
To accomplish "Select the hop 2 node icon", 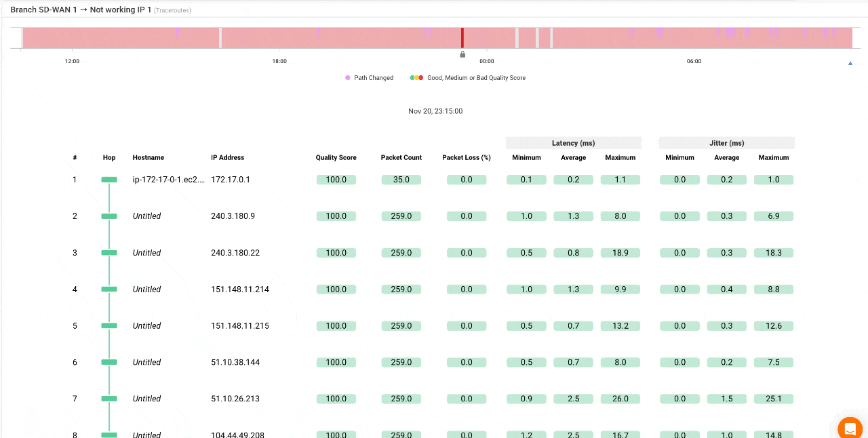I will [108, 216].
